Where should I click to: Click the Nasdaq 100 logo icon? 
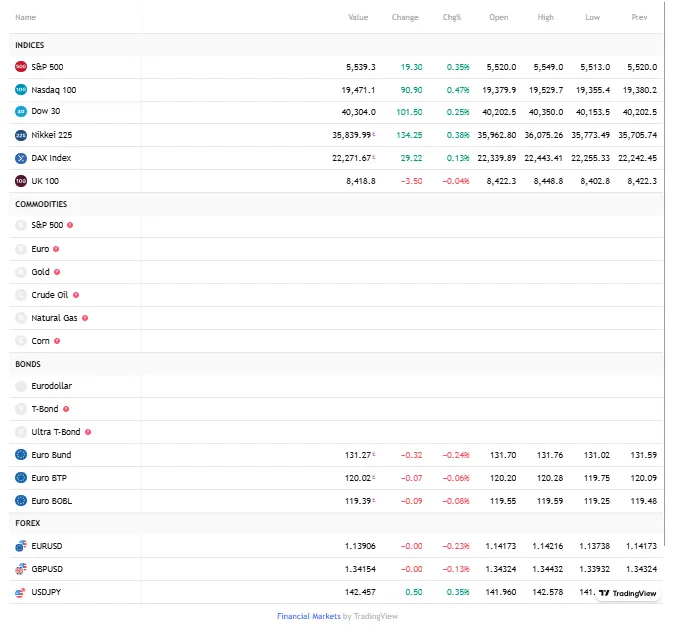[21, 90]
